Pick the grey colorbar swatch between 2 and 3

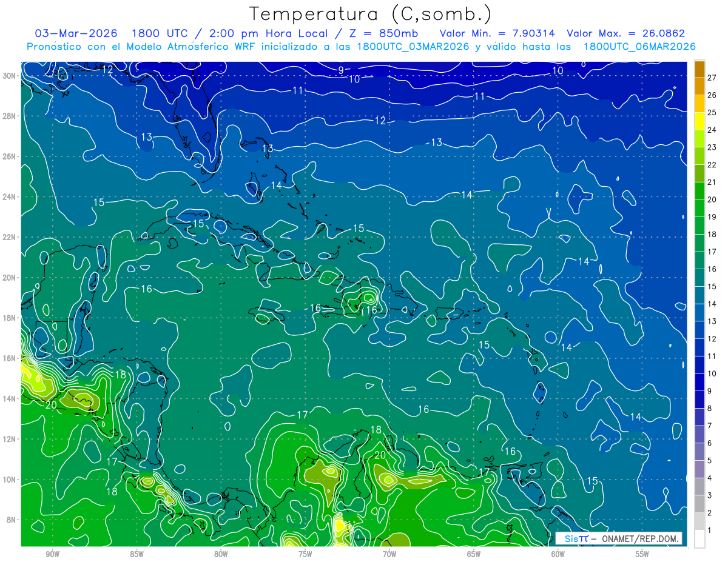pyautogui.click(x=699, y=504)
